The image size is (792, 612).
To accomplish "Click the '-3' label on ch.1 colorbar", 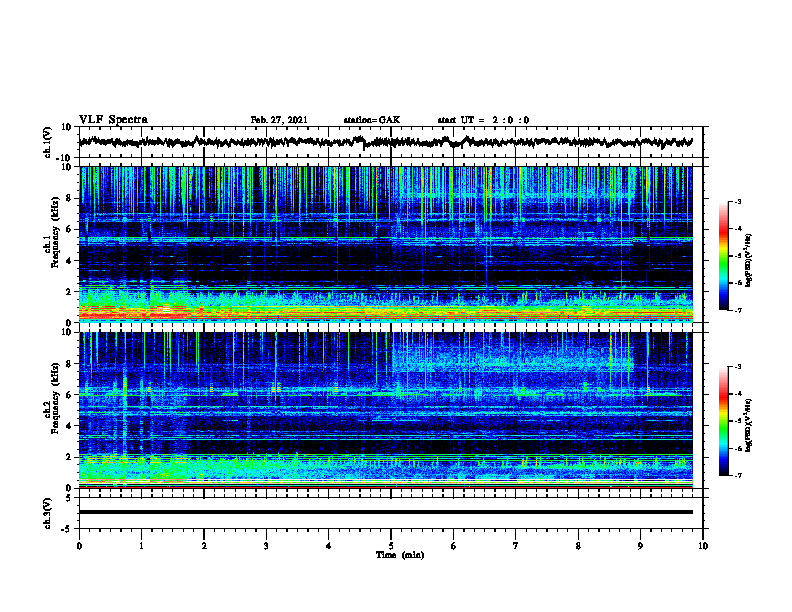I will click(x=737, y=202).
